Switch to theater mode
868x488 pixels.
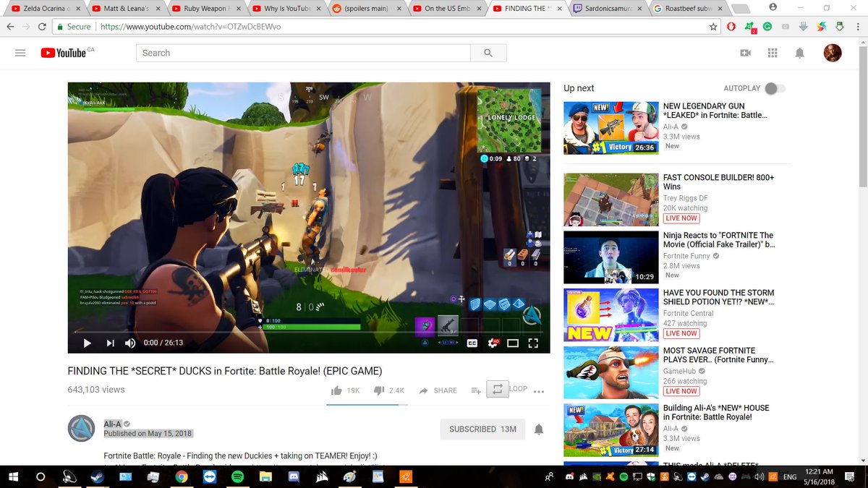point(513,343)
